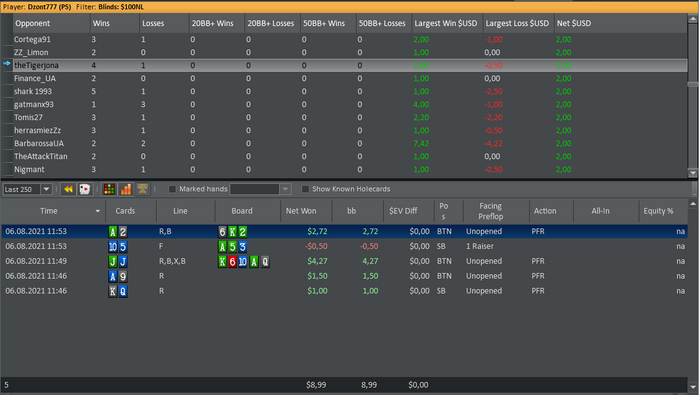
Task: Click the orange bar chart icon
Action: point(126,189)
